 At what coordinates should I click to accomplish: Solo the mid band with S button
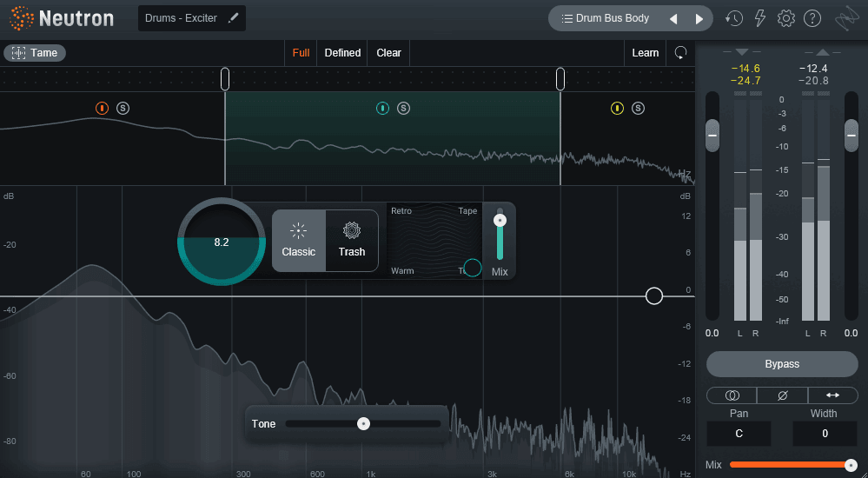(403, 108)
